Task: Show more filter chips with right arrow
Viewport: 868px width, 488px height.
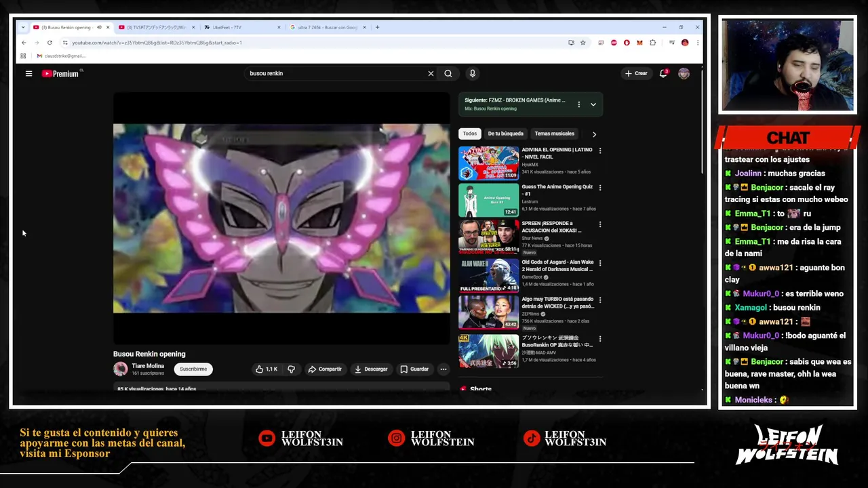Action: pyautogui.click(x=594, y=134)
